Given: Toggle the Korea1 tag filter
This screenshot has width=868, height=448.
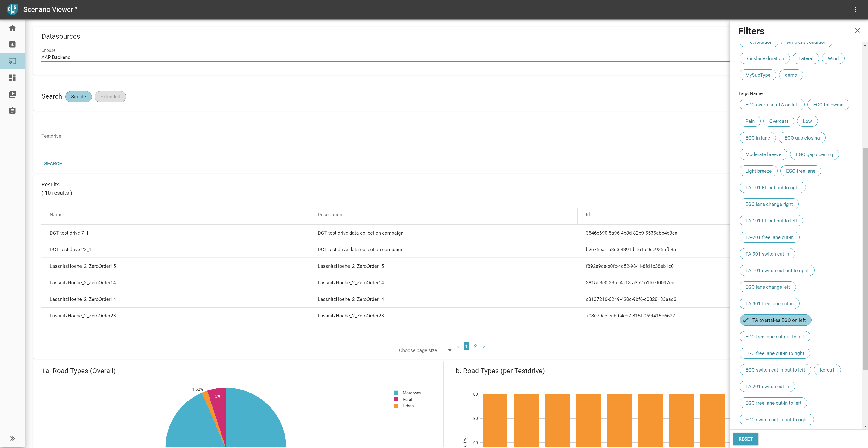Looking at the screenshot, I should tap(827, 370).
